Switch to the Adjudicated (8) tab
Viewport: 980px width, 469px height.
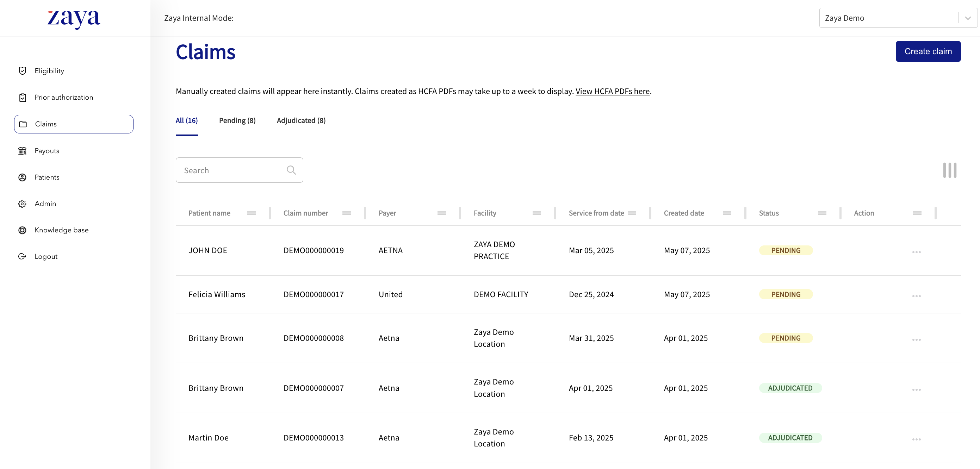click(x=301, y=120)
